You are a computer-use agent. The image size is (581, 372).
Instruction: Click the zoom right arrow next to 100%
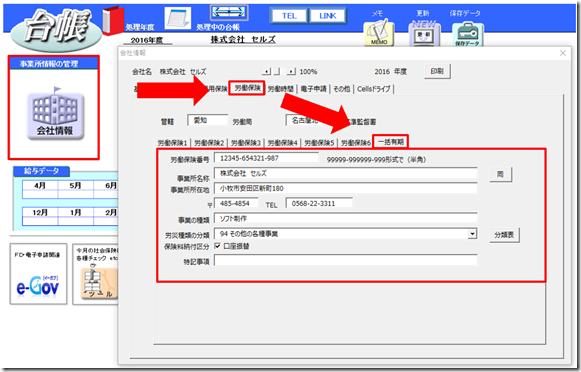[292, 71]
